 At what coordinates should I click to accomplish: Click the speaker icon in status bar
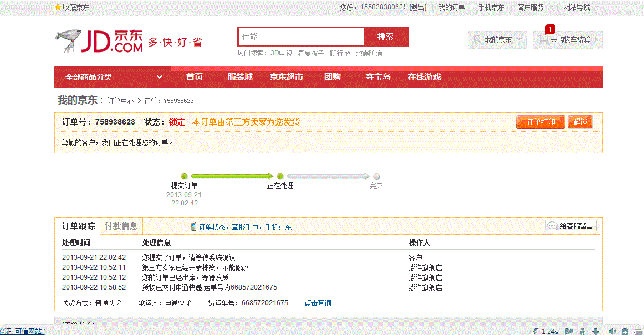point(613,331)
